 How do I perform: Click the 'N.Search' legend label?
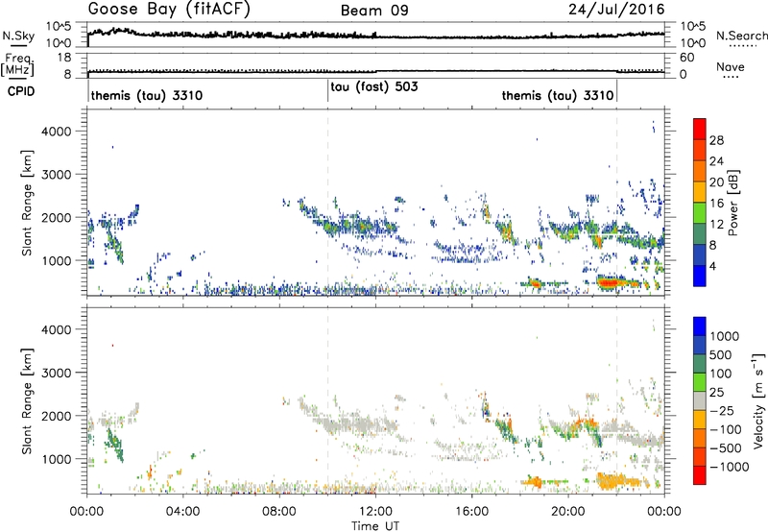(x=741, y=36)
